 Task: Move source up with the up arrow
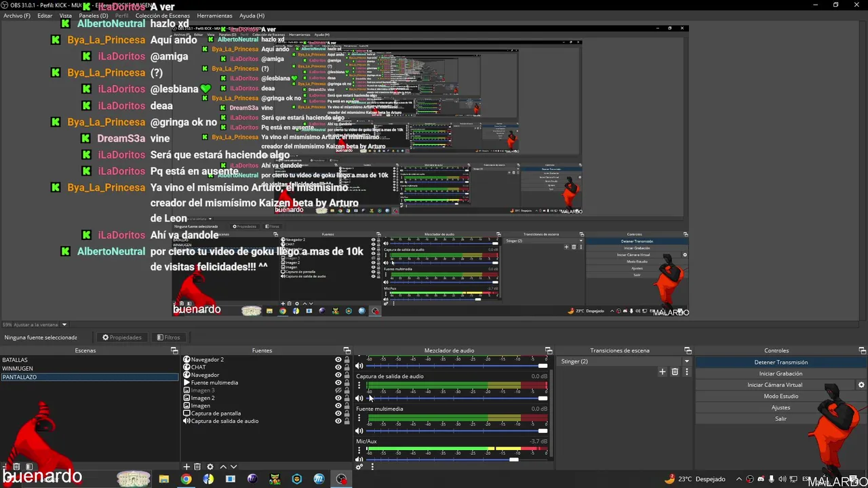[223, 466]
